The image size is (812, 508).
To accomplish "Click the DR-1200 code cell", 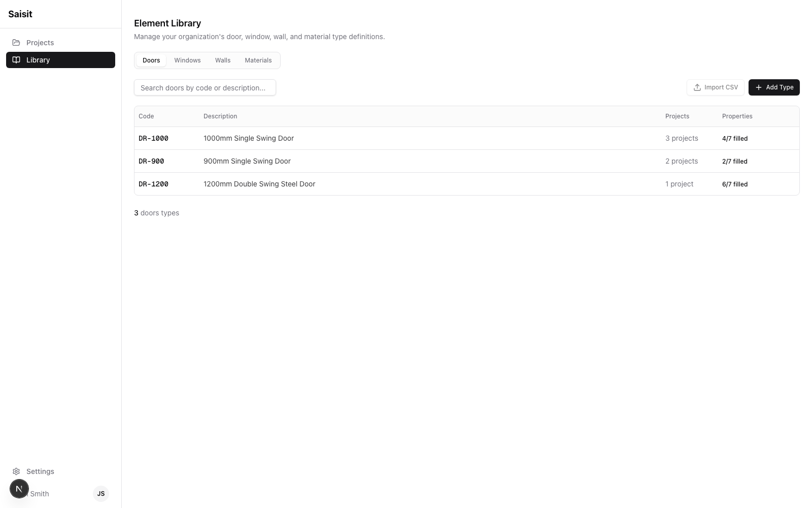I will [x=153, y=184].
